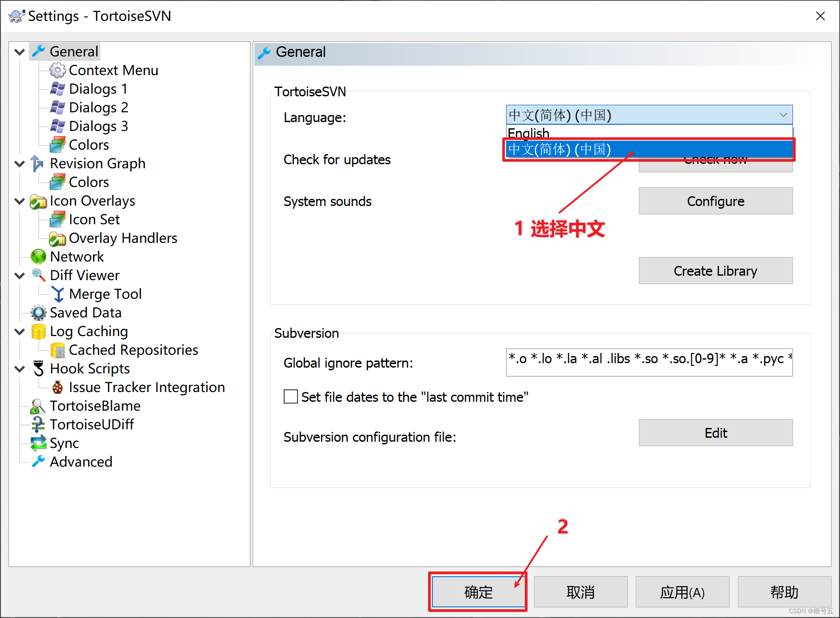This screenshot has height=618, width=840.
Task: Click the Issue Tracker Integration bug icon
Action: [58, 387]
